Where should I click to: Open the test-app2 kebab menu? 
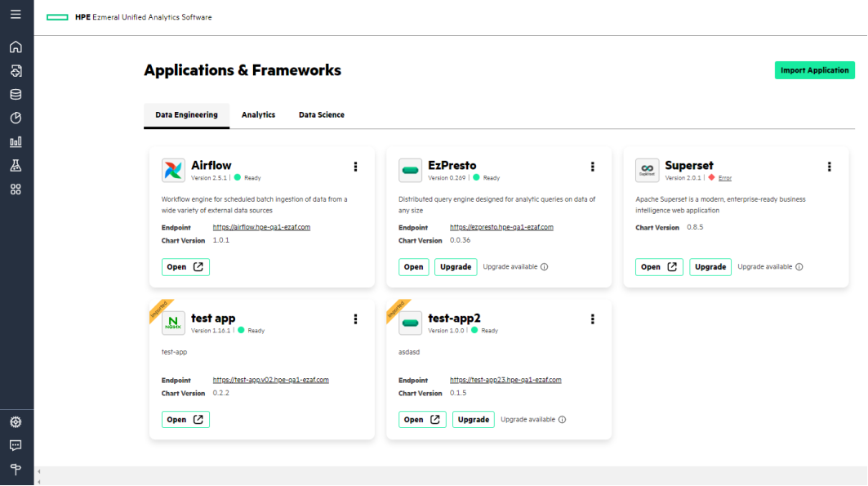click(x=592, y=319)
